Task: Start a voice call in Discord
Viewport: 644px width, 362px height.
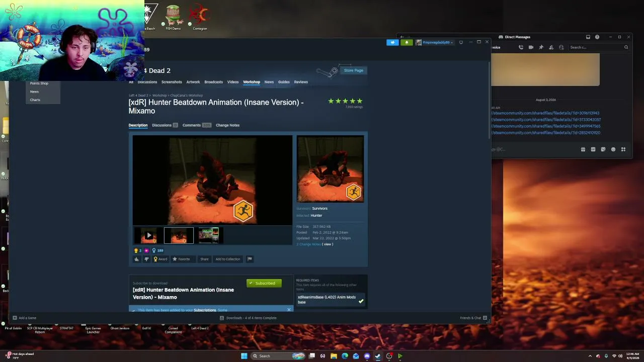Action: 521,47
